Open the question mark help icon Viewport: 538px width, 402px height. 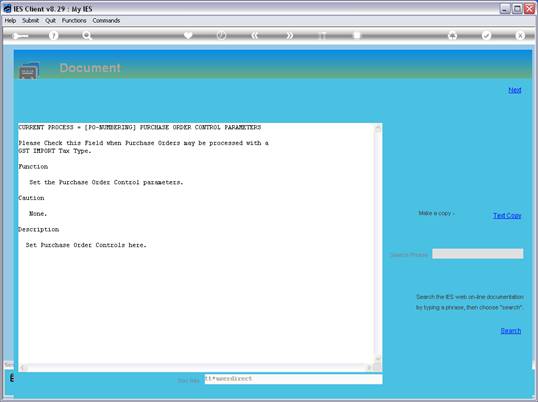[x=53, y=35]
